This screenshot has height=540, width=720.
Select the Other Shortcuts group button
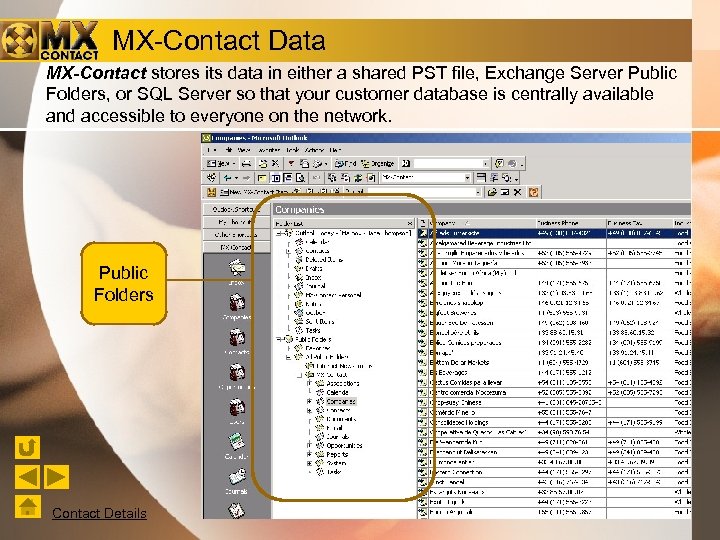236,235
